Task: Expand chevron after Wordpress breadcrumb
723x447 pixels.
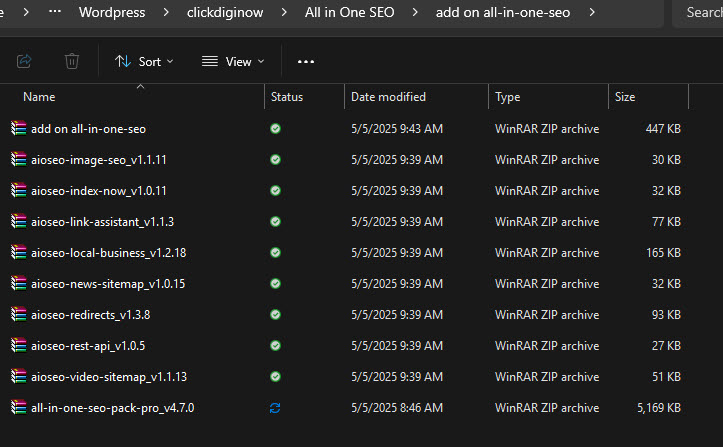Action: [x=166, y=12]
